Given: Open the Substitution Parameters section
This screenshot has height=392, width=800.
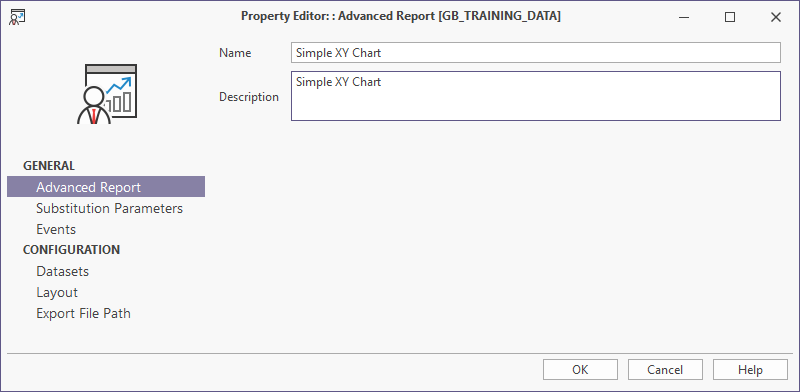Looking at the screenshot, I should coord(109,208).
